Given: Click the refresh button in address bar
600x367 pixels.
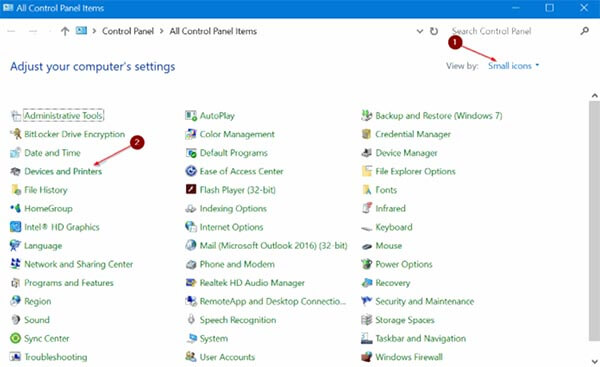Looking at the screenshot, I should pyautogui.click(x=434, y=31).
